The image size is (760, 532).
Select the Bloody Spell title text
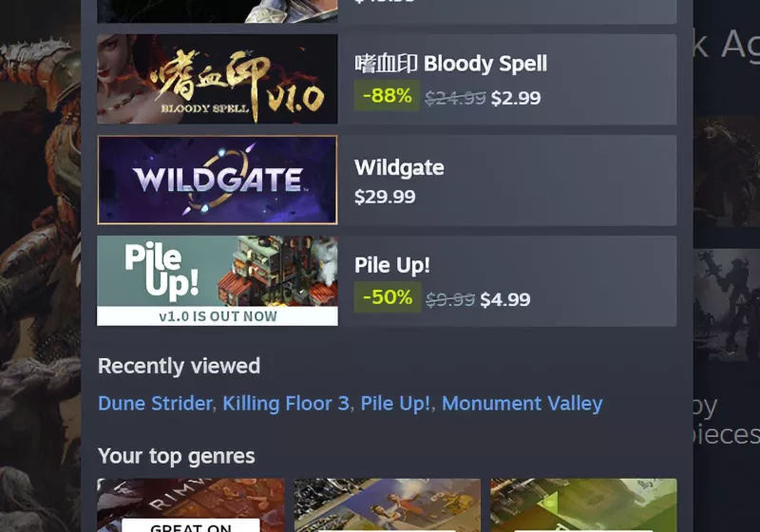(450, 64)
